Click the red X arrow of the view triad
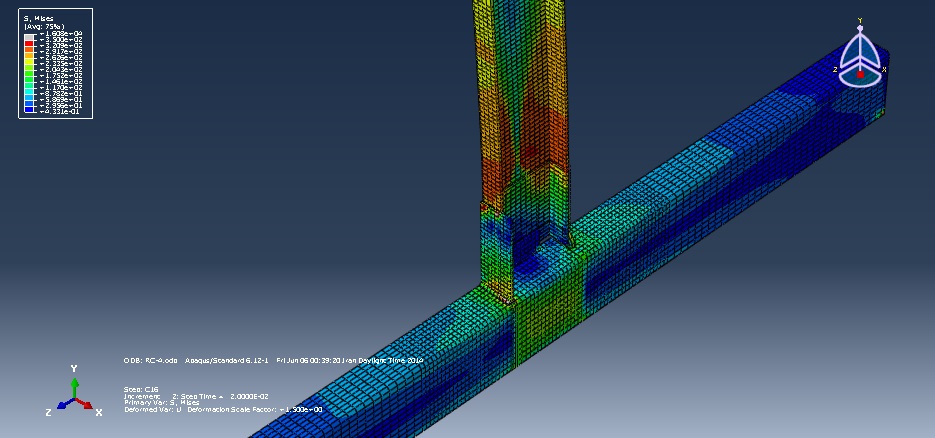Image resolution: width=935 pixels, height=438 pixels. click(x=87, y=407)
